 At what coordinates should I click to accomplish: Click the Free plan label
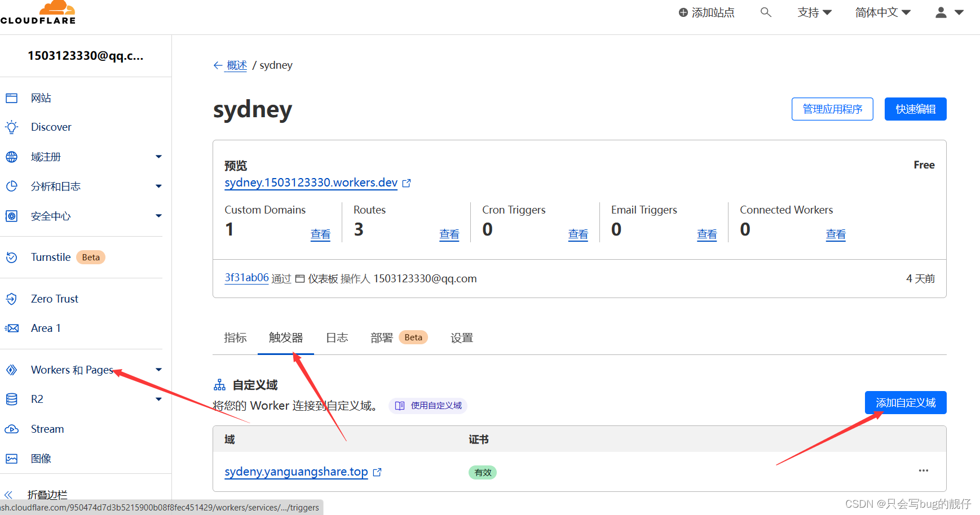tap(924, 165)
